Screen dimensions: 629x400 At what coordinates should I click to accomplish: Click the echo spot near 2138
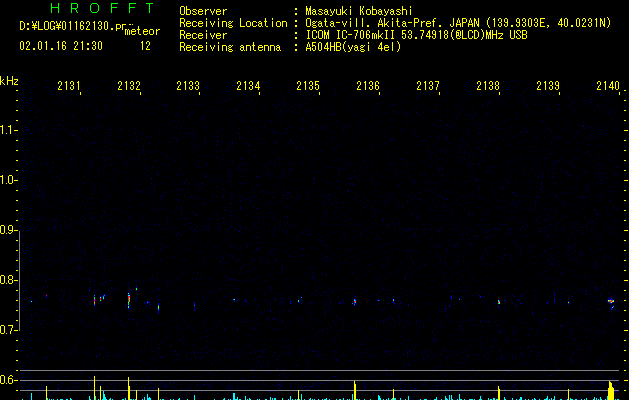click(499, 302)
